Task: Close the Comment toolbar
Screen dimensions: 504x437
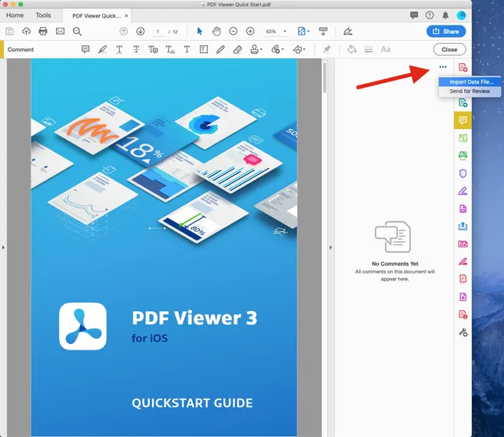Action: click(449, 49)
